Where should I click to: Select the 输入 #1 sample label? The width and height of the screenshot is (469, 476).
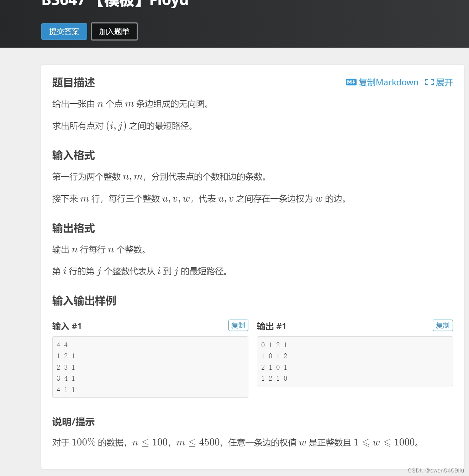[x=67, y=326]
